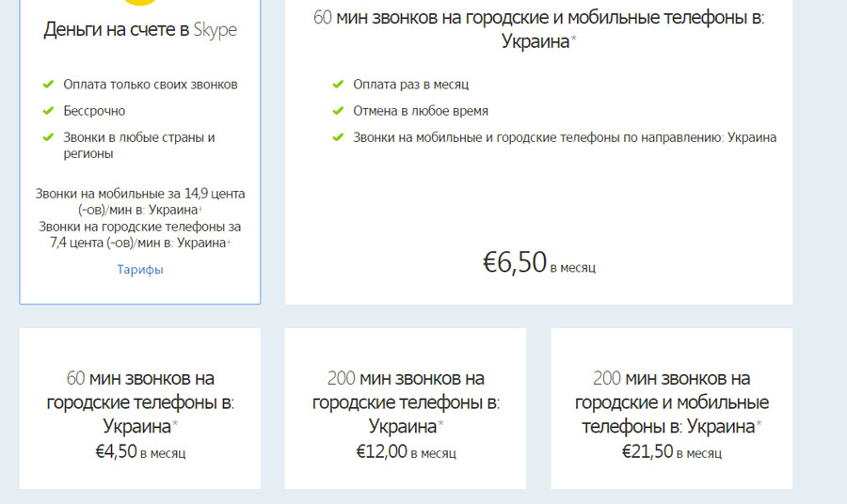Select the "Деньги на счете в Skype" heading
The width and height of the screenshot is (847, 504).
140,30
